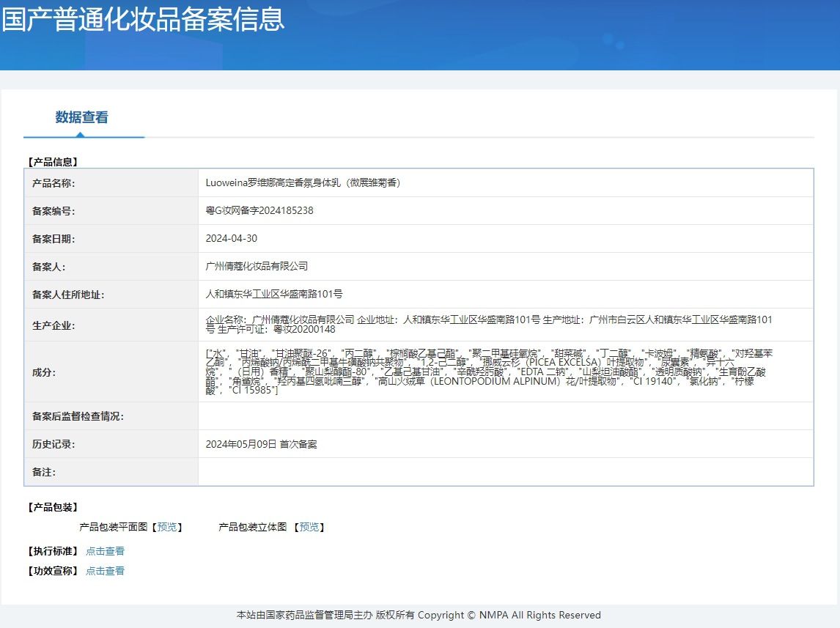
Task: Click the 备案人 label cell
Action: 111,267
